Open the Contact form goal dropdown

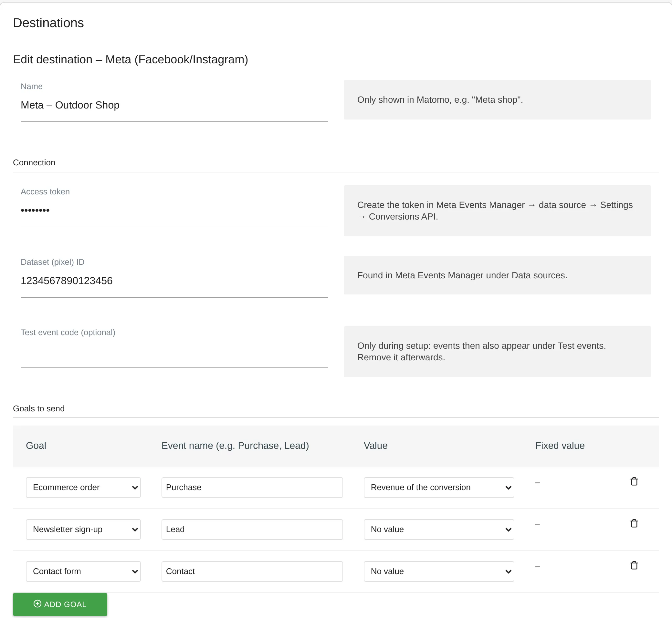click(83, 571)
